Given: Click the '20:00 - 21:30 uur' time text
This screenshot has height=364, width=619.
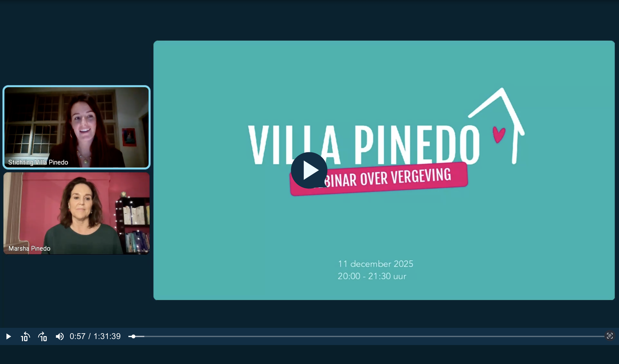Looking at the screenshot, I should pyautogui.click(x=372, y=276).
